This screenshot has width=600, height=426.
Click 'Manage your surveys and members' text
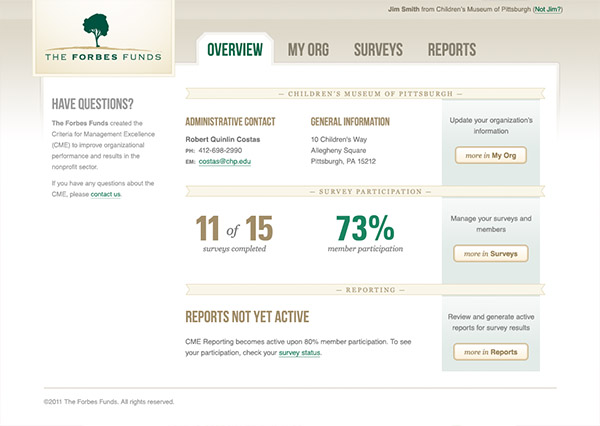tap(491, 224)
